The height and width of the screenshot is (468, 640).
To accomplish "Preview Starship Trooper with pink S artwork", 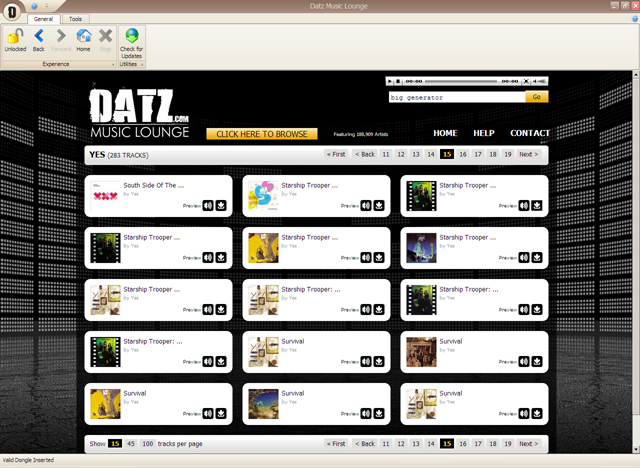I will point(366,206).
